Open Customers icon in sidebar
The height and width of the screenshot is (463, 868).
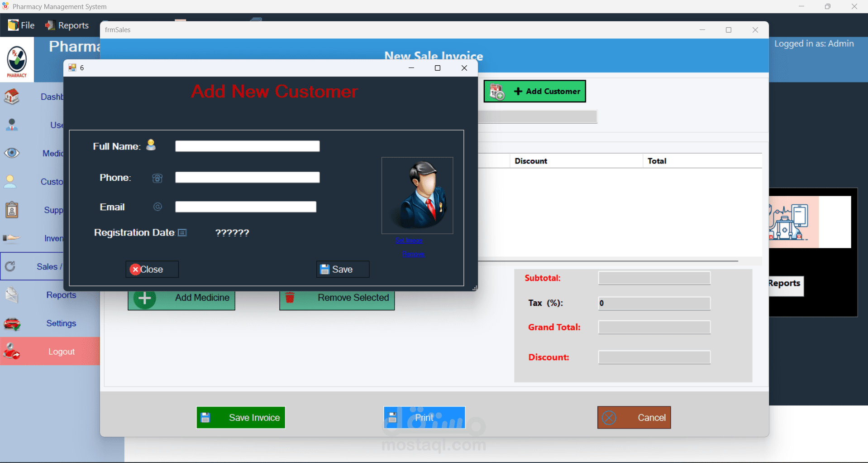click(x=10, y=182)
